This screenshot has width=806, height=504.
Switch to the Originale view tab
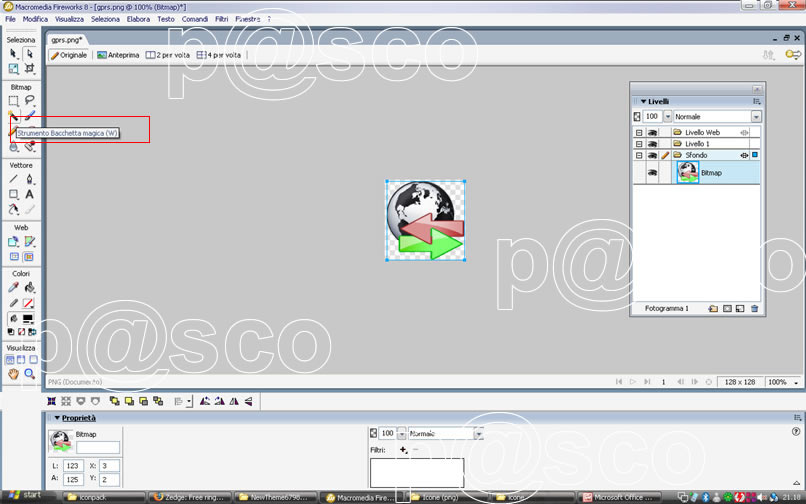[68, 55]
